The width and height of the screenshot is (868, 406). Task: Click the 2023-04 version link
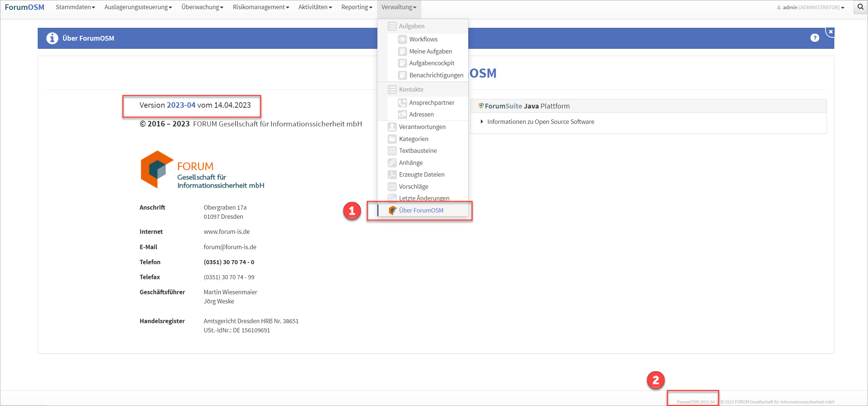(181, 105)
